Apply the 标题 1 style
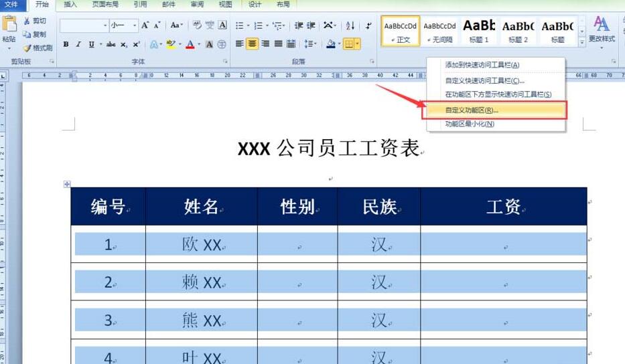This screenshot has width=625, height=364. [479, 31]
